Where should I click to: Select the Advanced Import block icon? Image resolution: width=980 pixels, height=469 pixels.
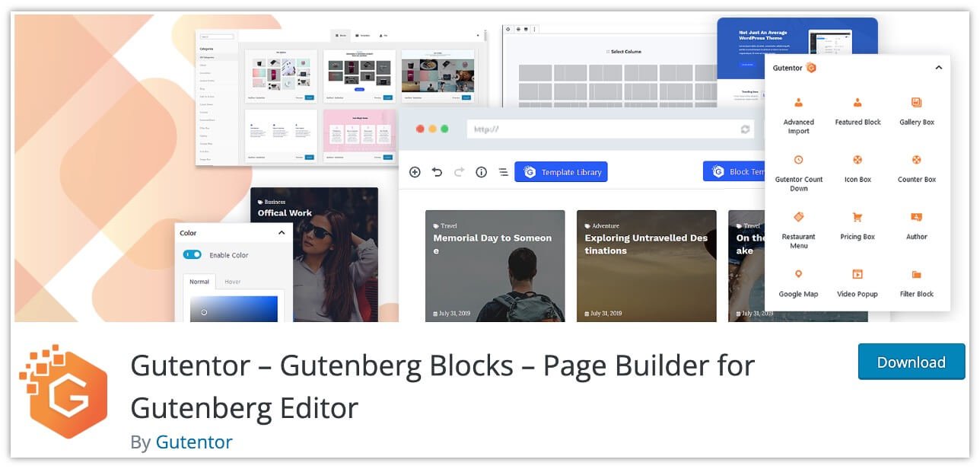tap(798, 103)
